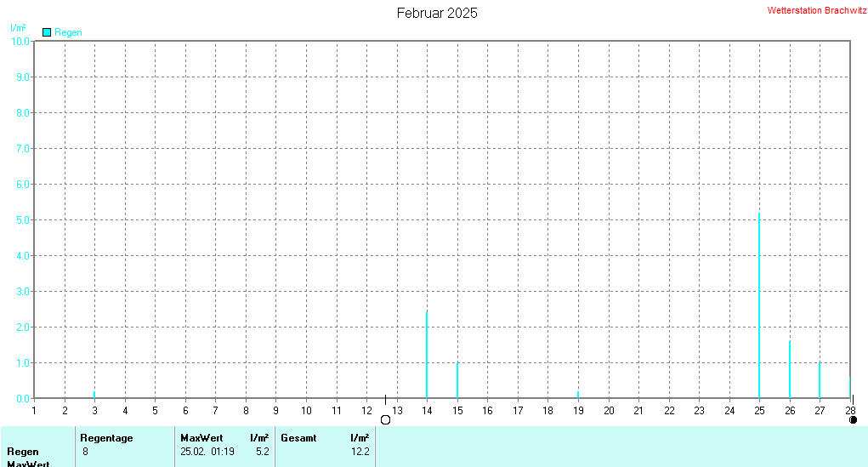
Task: Click the 12.2 total rainfall value
Action: 360,452
